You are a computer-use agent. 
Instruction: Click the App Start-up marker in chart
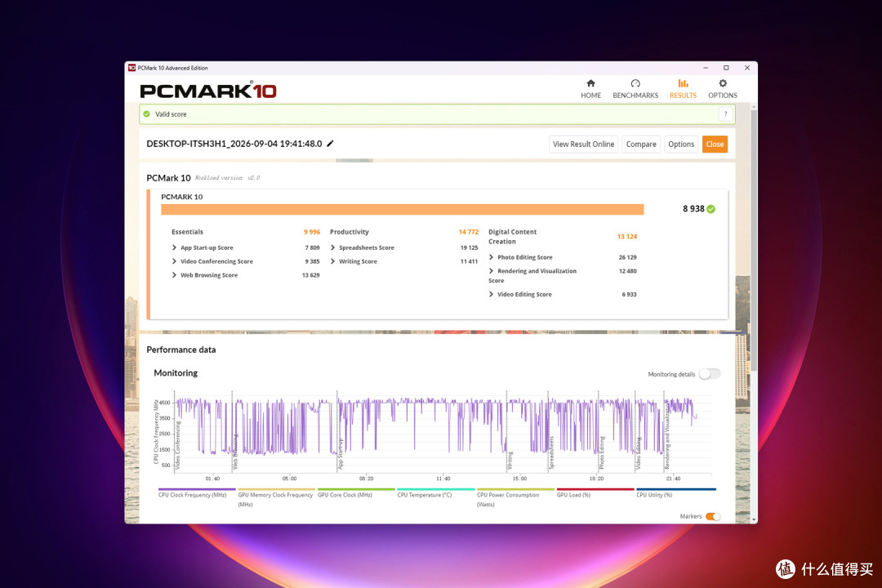point(341,454)
